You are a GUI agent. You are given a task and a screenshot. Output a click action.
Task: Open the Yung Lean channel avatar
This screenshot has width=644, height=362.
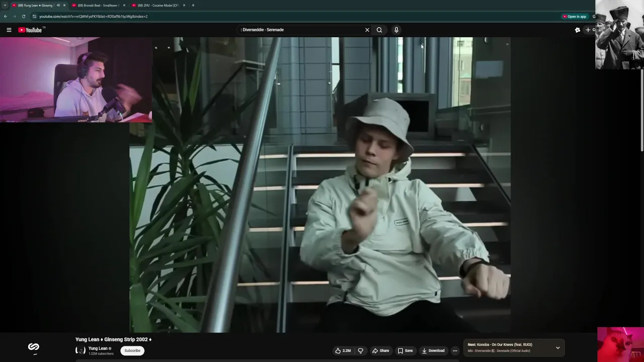[80, 350]
